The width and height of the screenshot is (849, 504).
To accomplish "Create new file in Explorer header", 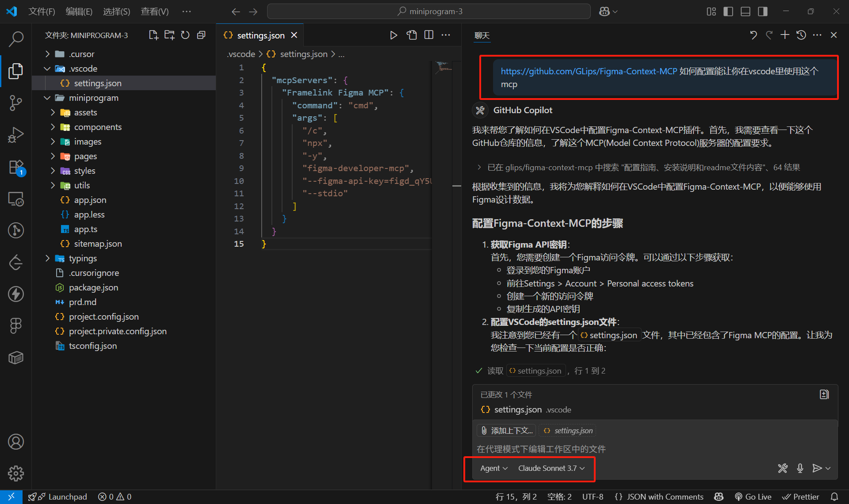I will click(153, 35).
